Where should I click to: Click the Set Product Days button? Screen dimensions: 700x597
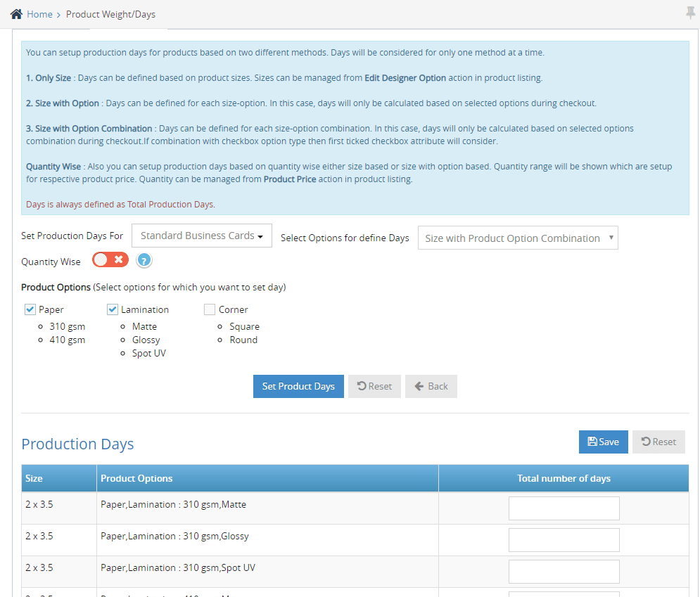(x=298, y=386)
